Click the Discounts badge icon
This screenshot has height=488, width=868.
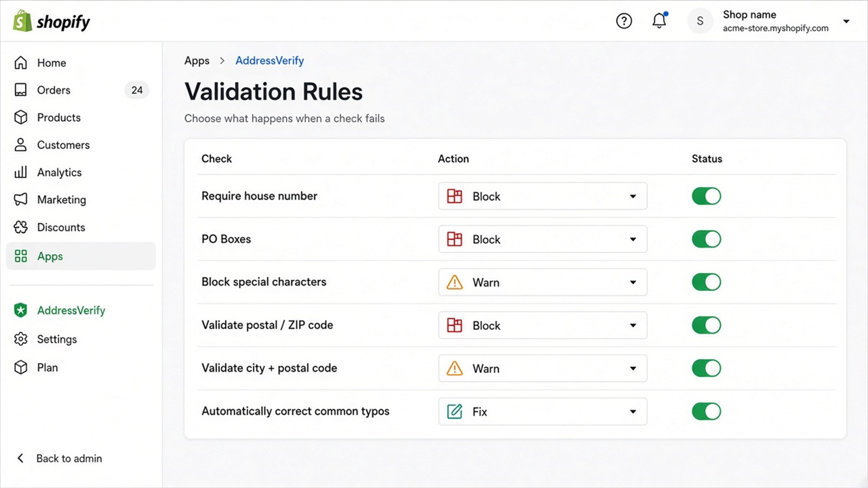point(21,227)
